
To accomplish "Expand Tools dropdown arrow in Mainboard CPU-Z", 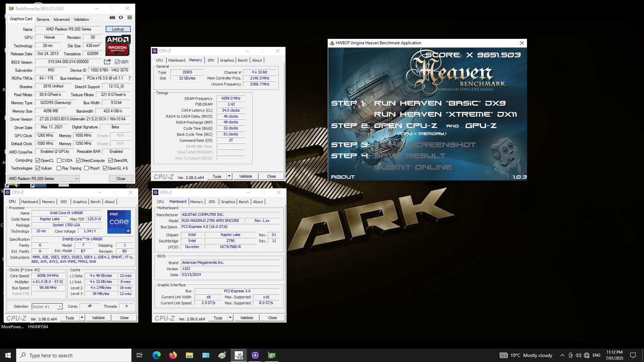I will point(230,318).
